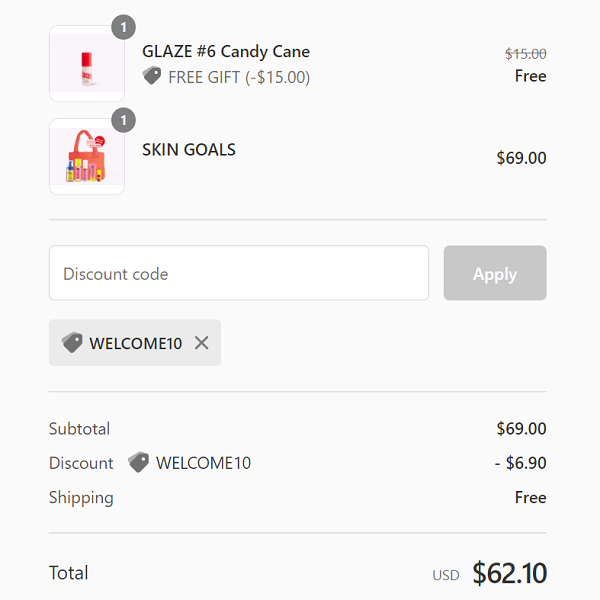Click the SKIN GOALS product thumbnail
Screen dimensions: 600x600
[x=86, y=157]
